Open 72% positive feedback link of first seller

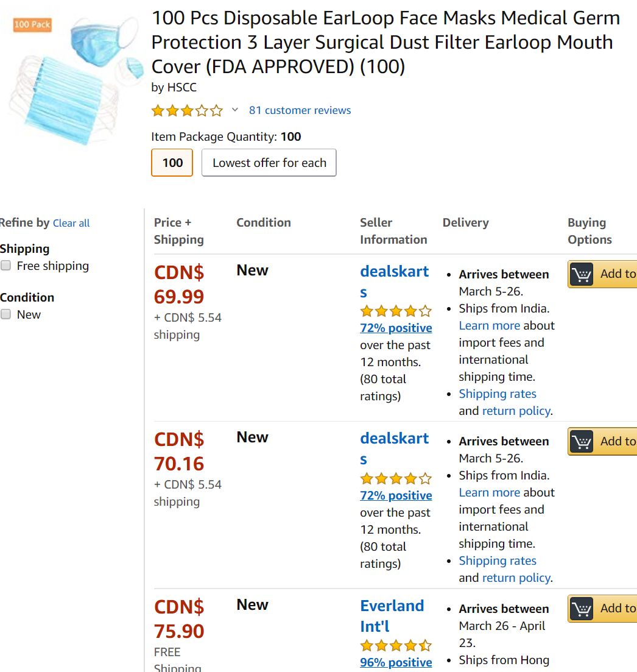click(396, 328)
